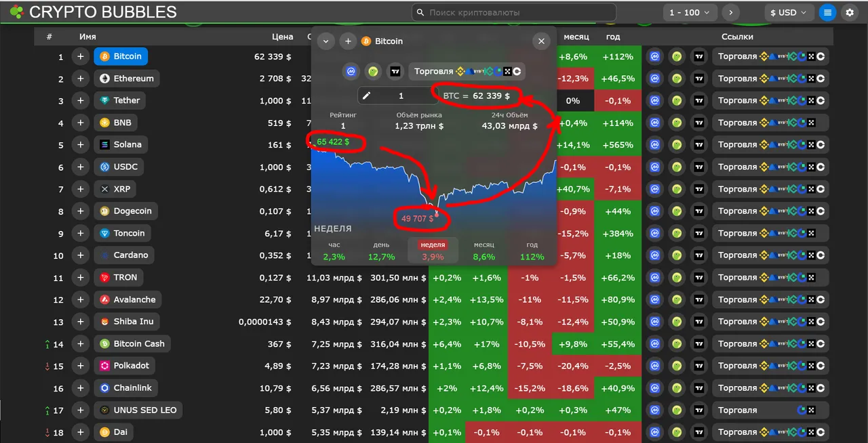Open CoinMarketCap icon in Bitcoin Cash row
The image size is (868, 443).
pos(654,344)
